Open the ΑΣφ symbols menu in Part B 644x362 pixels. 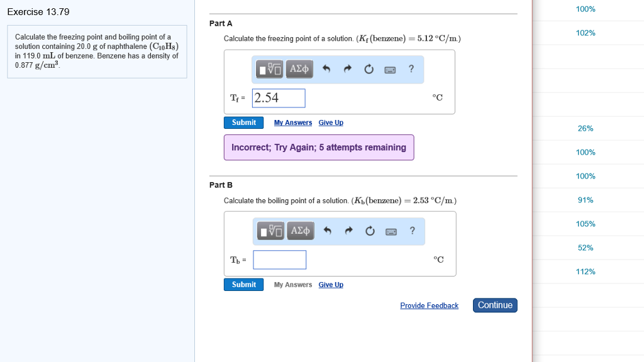tap(301, 231)
